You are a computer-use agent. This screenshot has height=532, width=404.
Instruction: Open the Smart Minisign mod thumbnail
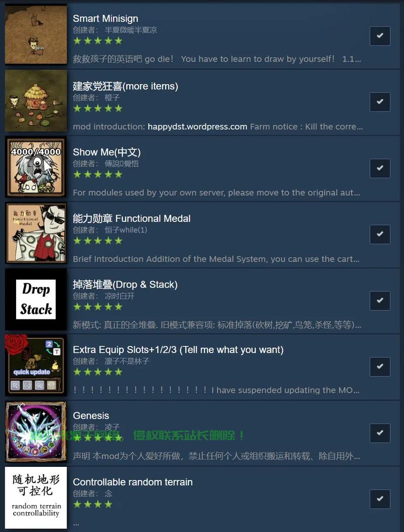click(36, 34)
